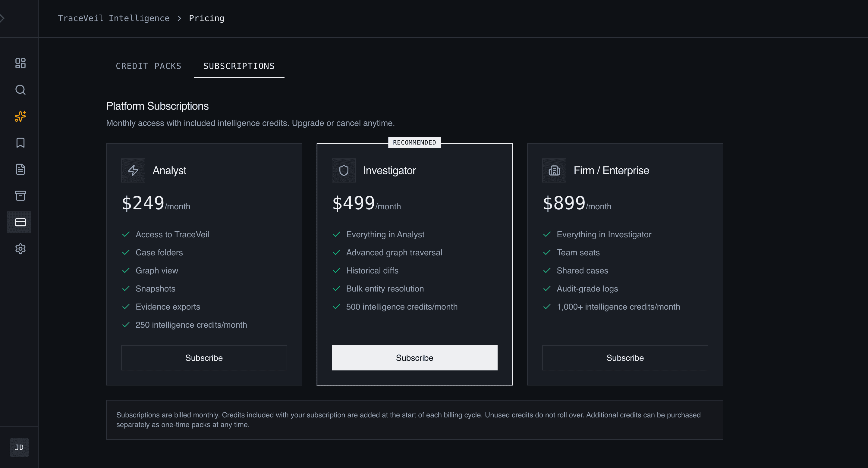Image resolution: width=868 pixels, height=468 pixels.
Task: Open the documents panel
Action: click(20, 169)
